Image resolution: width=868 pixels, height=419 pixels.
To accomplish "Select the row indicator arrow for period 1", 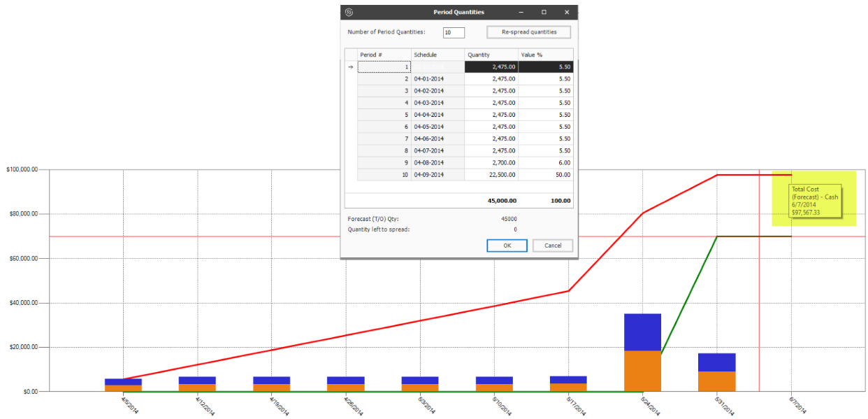I will [351, 67].
